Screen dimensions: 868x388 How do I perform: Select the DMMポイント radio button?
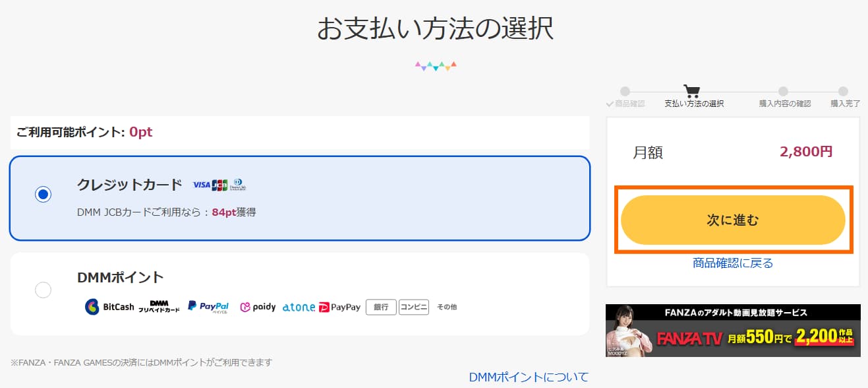click(x=42, y=290)
